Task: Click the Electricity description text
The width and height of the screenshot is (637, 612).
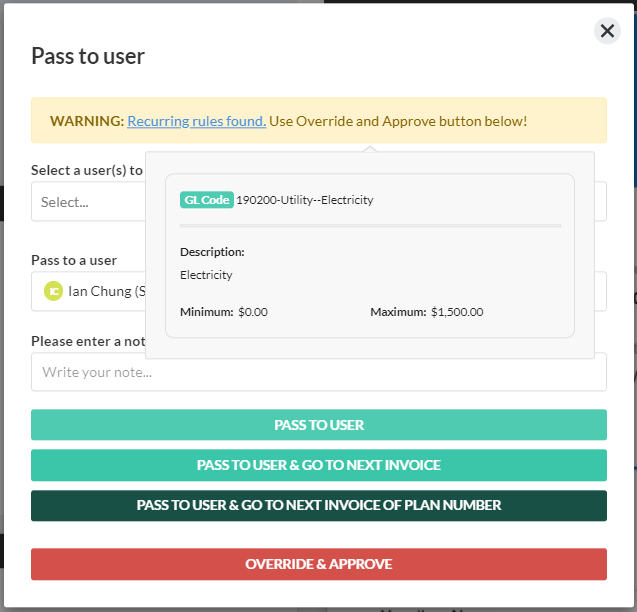Action: 206,275
